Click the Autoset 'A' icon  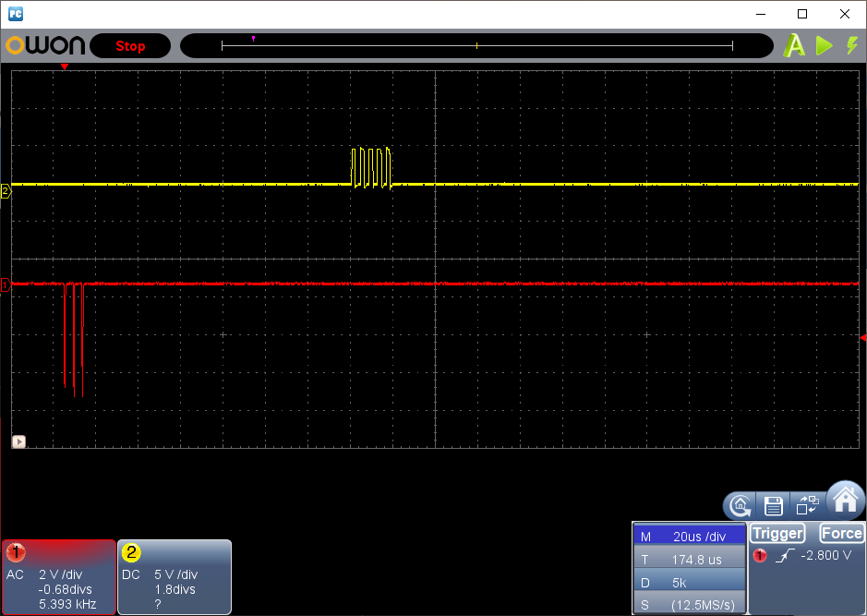coord(794,45)
